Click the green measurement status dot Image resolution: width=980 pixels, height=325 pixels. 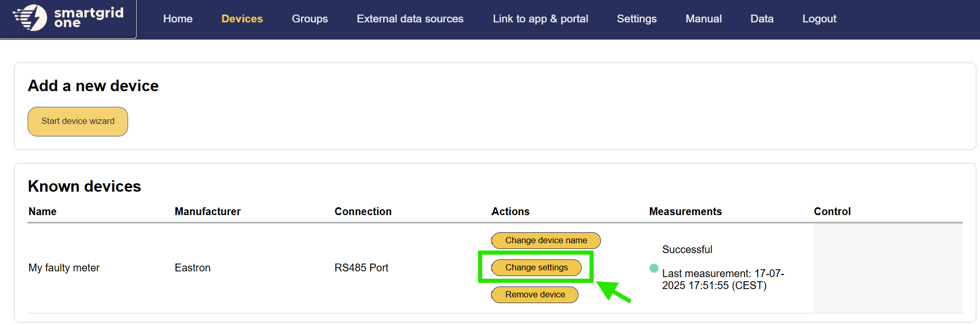coord(654,268)
